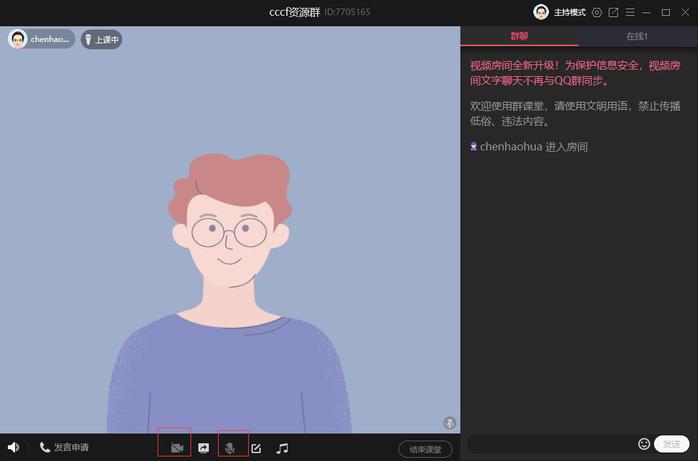Click the 结束课堂 end class button
698x461 pixels.
coord(424,449)
